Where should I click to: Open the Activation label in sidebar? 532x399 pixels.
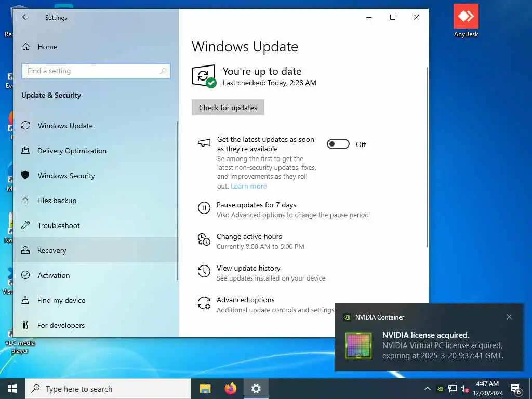tap(54, 275)
